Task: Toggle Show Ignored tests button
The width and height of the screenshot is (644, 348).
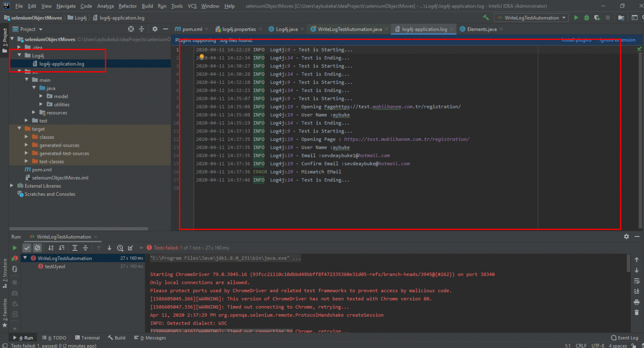Action: pos(37,248)
